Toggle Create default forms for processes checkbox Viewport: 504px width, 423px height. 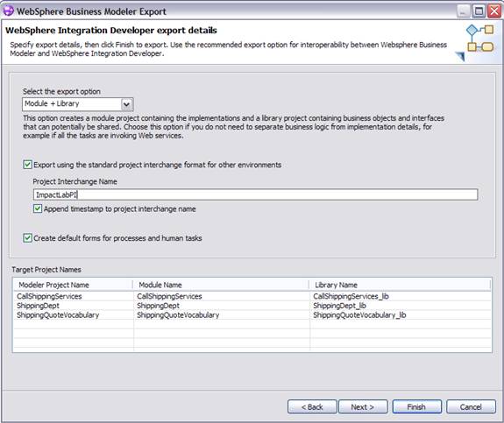tap(28, 238)
